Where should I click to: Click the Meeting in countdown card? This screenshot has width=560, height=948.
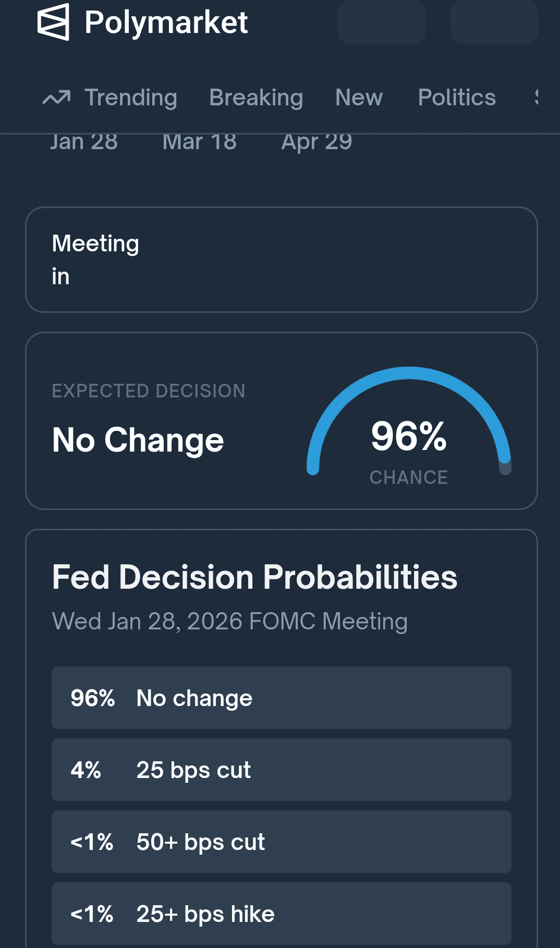click(281, 260)
